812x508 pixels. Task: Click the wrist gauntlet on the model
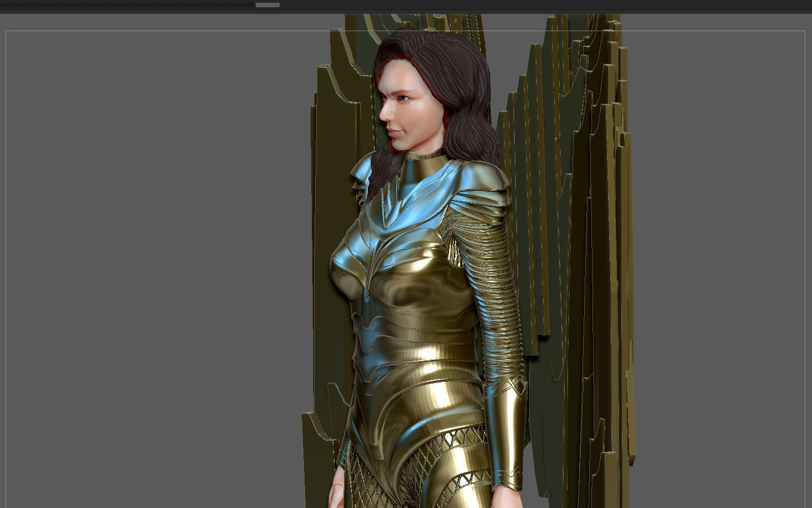click(504, 434)
